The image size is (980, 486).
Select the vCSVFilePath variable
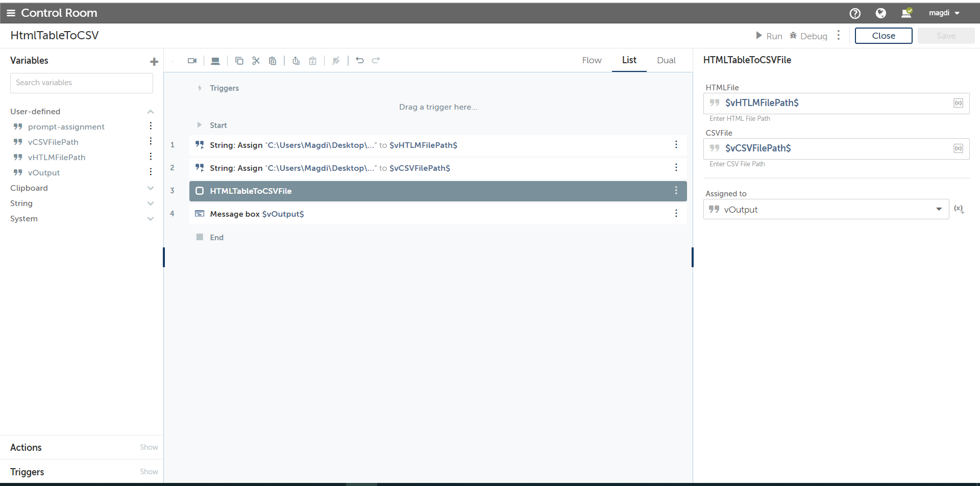53,142
